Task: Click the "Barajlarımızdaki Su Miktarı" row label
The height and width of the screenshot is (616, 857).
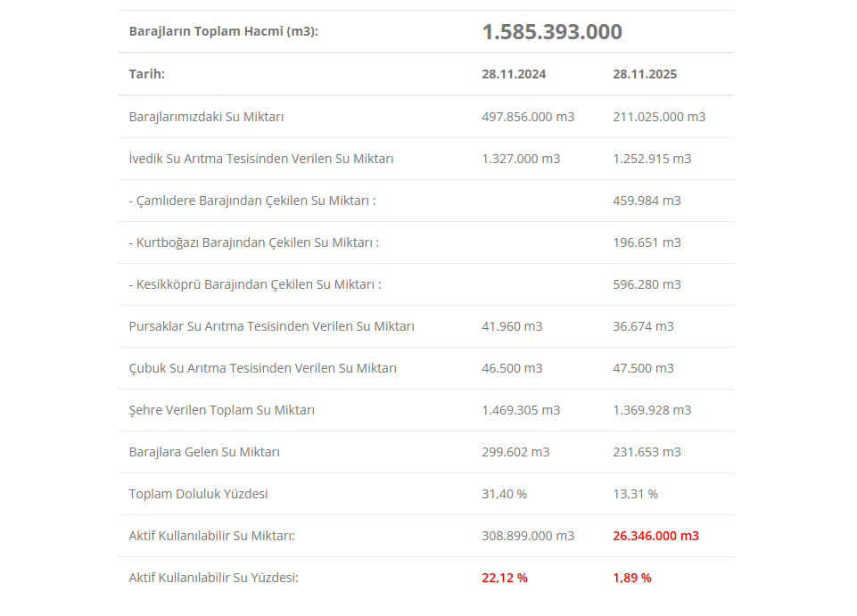Action: pyautogui.click(x=206, y=117)
